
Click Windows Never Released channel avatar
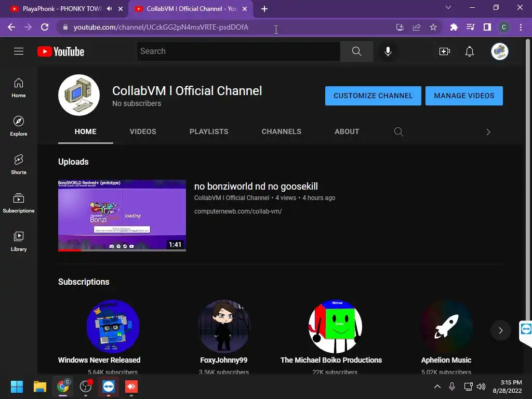coord(113,326)
